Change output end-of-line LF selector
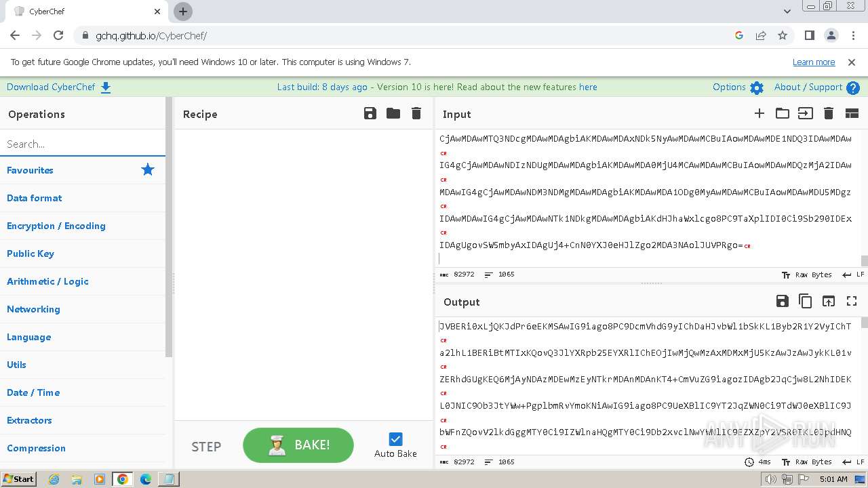Image resolution: width=868 pixels, height=488 pixels. click(x=853, y=462)
